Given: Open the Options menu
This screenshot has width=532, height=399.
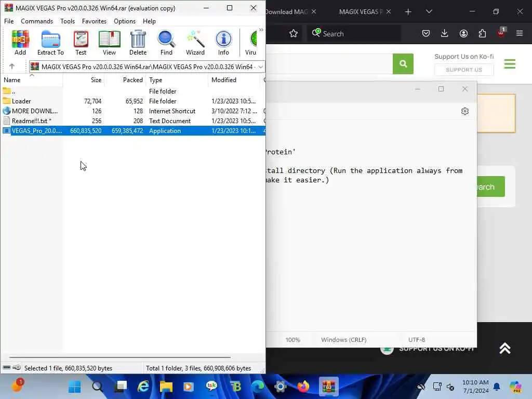Looking at the screenshot, I should [125, 21].
